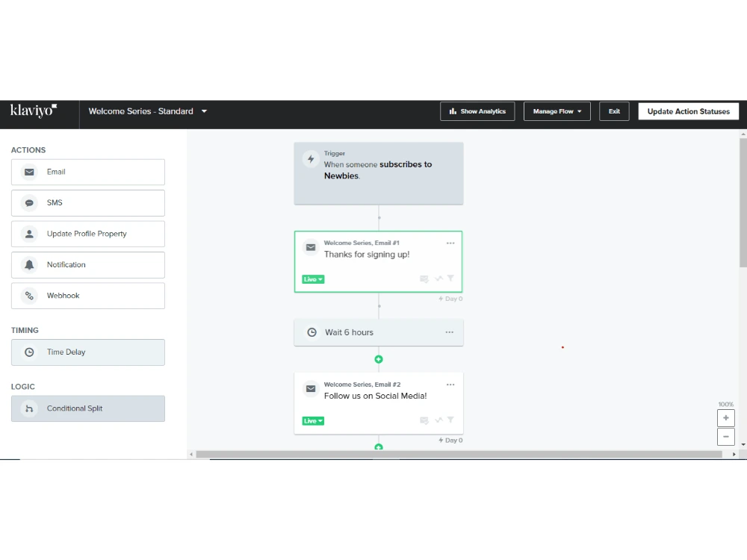Click the Update Action Statuses button
747x560 pixels.
[688, 111]
